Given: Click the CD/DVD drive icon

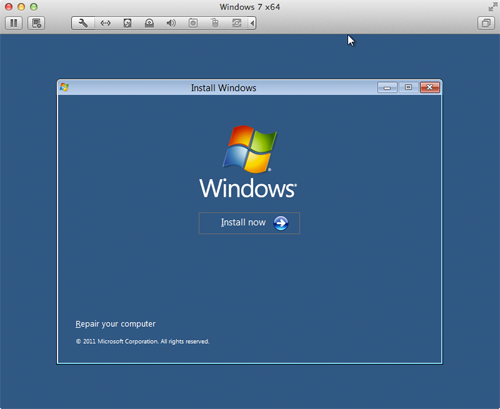Looking at the screenshot, I should (149, 23).
